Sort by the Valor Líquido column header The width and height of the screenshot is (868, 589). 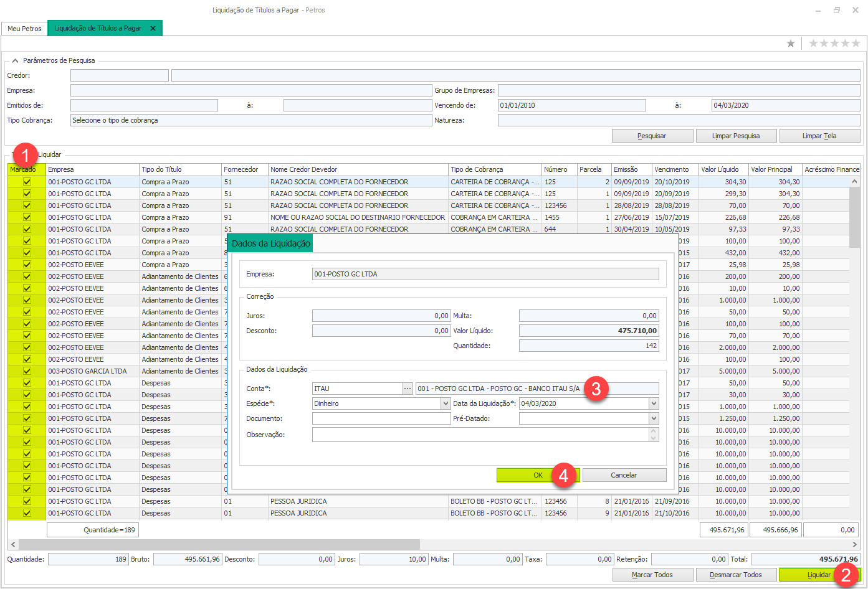coord(724,169)
